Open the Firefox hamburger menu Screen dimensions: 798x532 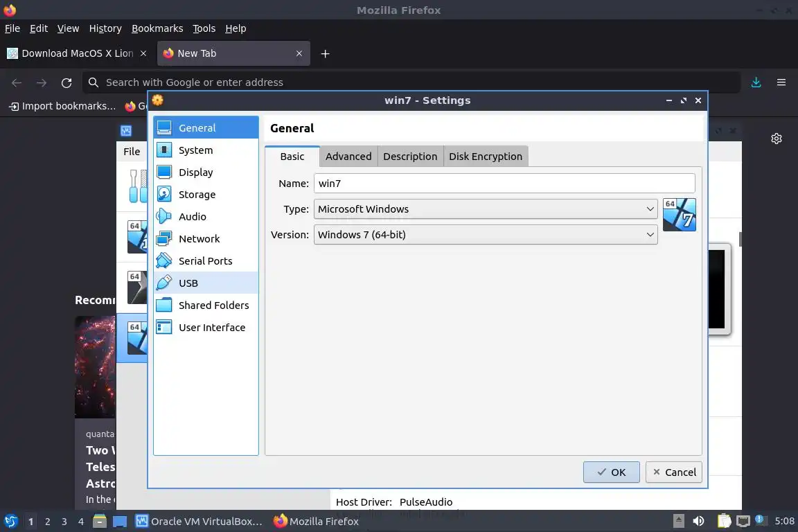(781, 82)
